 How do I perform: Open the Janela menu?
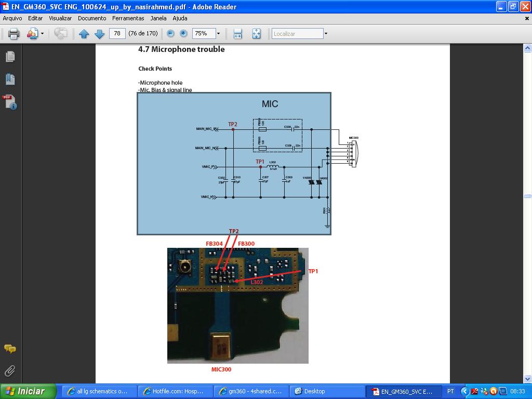coord(158,18)
